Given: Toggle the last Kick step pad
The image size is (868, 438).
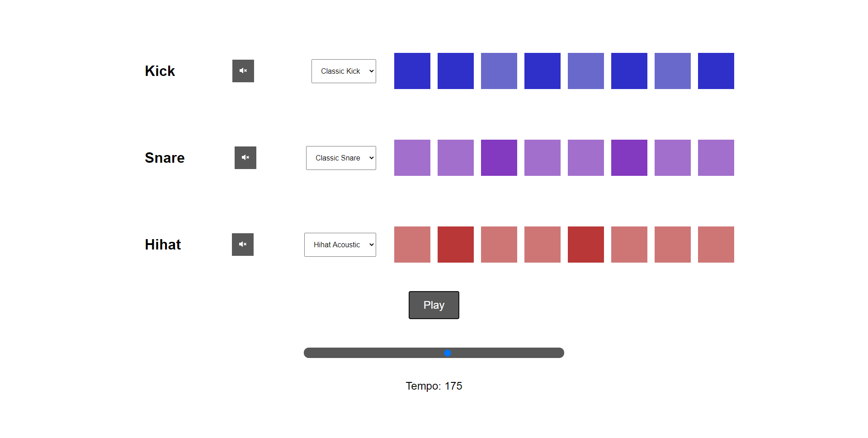Looking at the screenshot, I should [716, 71].
